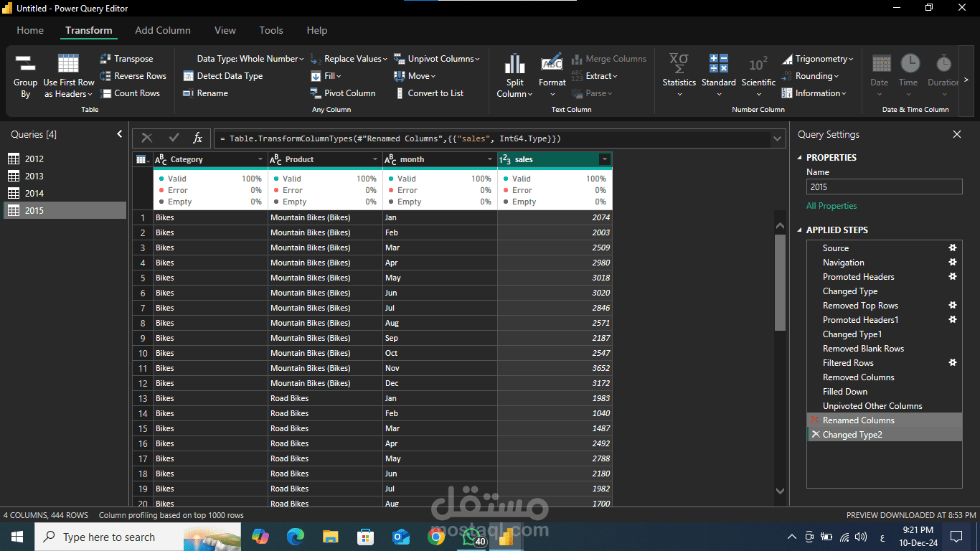Click the query Name input field
The image size is (980, 551).
(884, 187)
